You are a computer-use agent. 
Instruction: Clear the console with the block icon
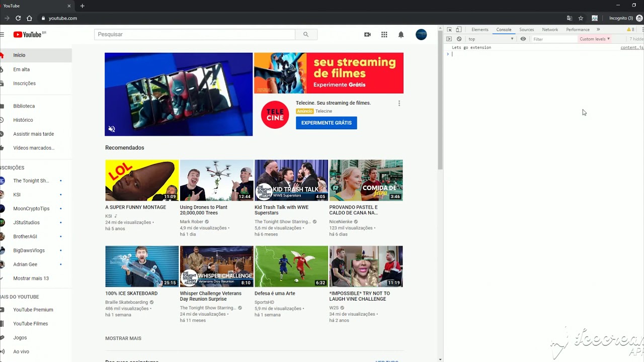(459, 39)
